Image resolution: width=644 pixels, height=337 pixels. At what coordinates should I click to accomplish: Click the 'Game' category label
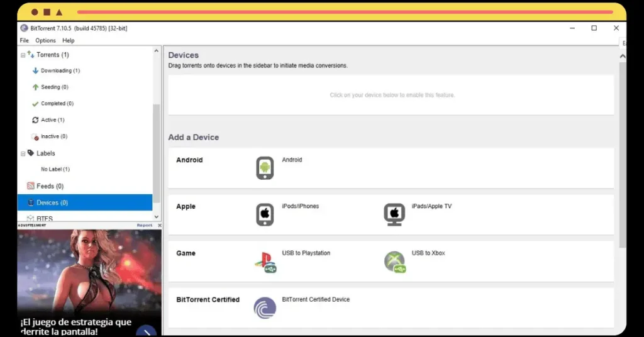(186, 253)
